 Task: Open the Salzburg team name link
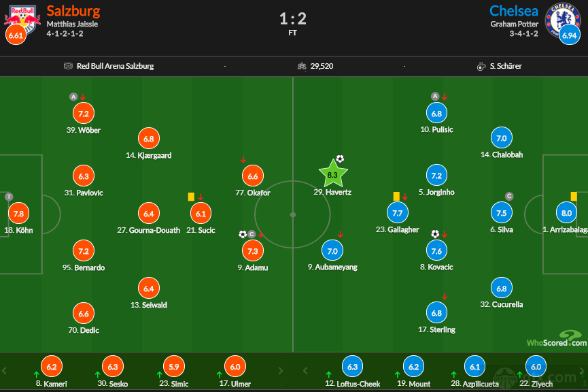(x=73, y=11)
